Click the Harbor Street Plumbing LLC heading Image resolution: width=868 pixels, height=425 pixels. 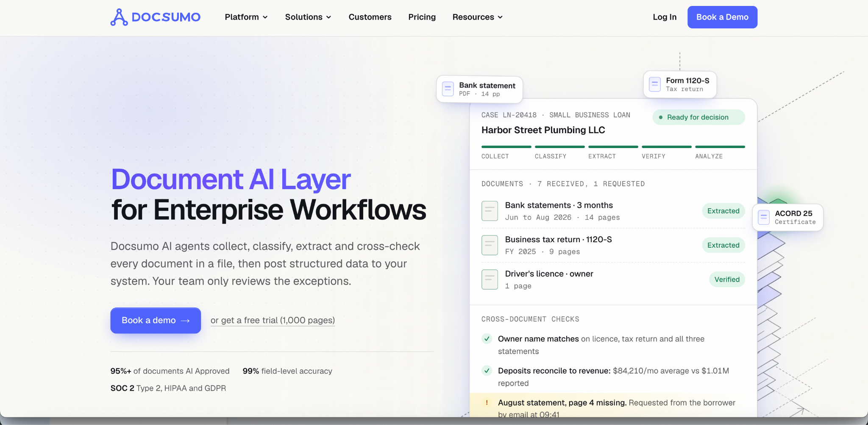(543, 130)
